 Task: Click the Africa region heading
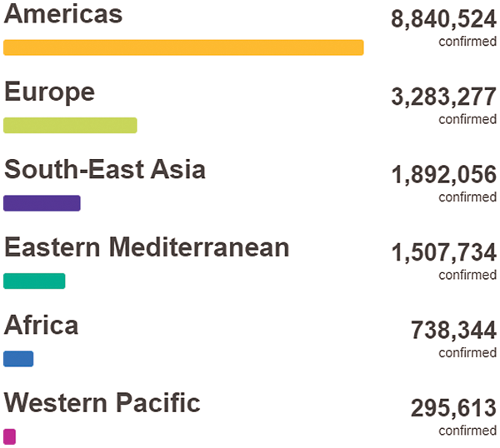tap(41, 325)
